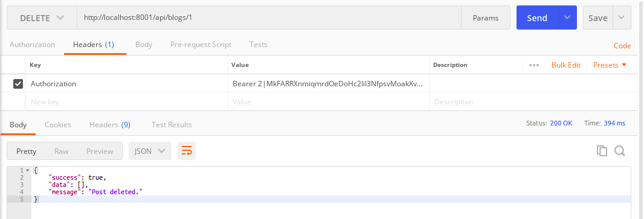Screen dimensions: 644x219
Task: Expand the Save button arrow options
Action: [x=622, y=17]
